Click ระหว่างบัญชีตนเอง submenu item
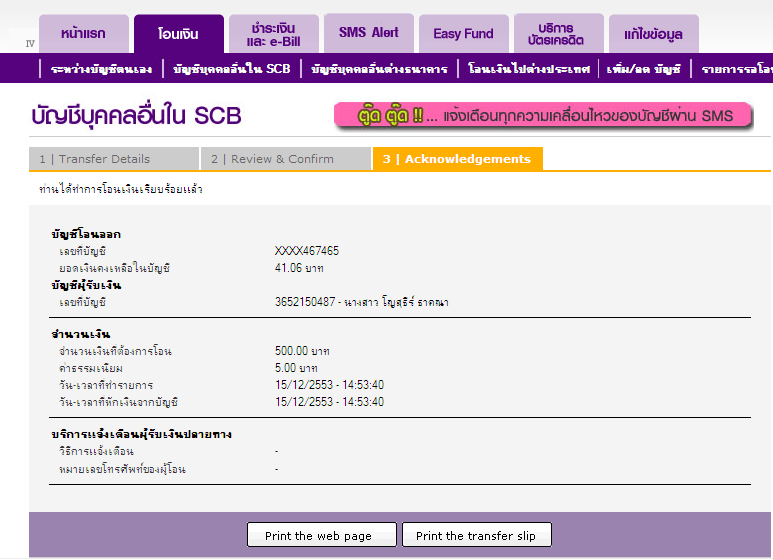This screenshot has width=773, height=560. (x=101, y=69)
